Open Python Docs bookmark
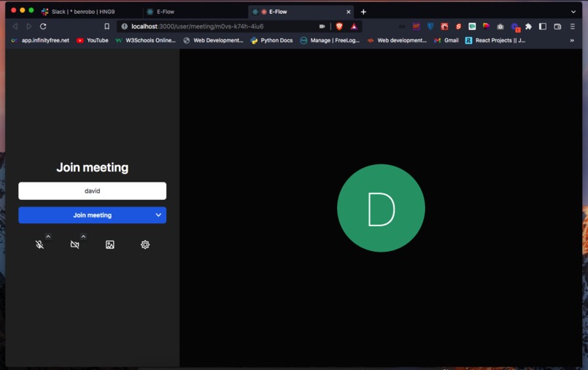Image resolution: width=588 pixels, height=370 pixels. point(271,40)
